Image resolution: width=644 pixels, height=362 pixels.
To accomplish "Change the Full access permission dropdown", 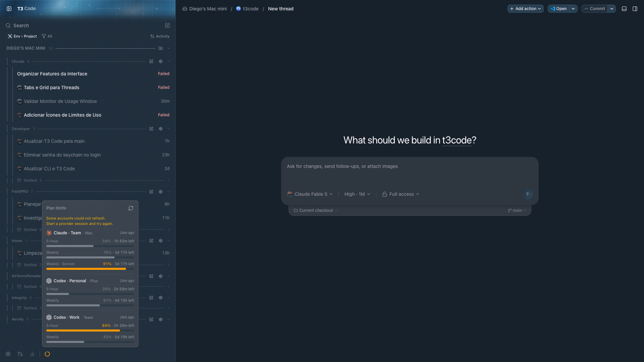I will pos(401,194).
